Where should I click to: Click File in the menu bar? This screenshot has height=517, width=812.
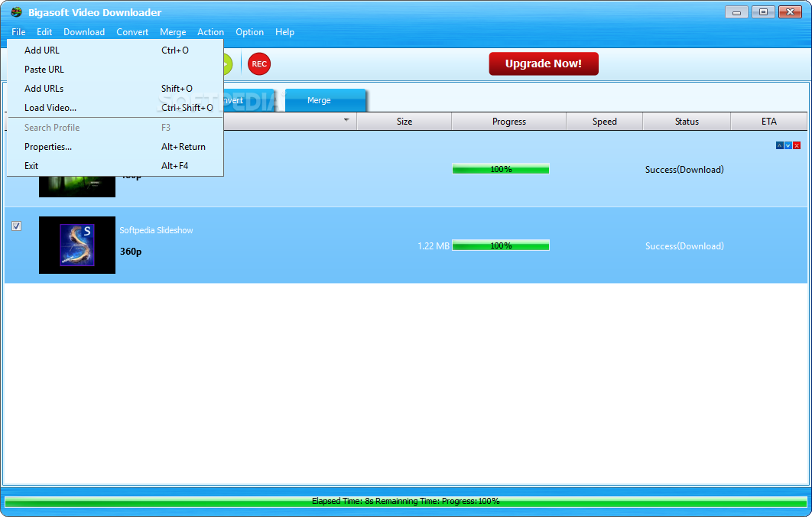[18, 32]
